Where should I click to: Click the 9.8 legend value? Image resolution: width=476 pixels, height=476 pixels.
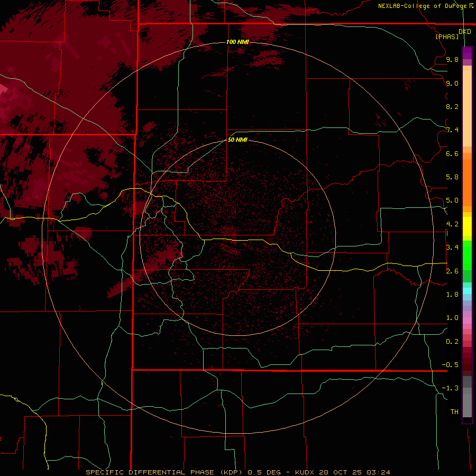click(x=452, y=60)
